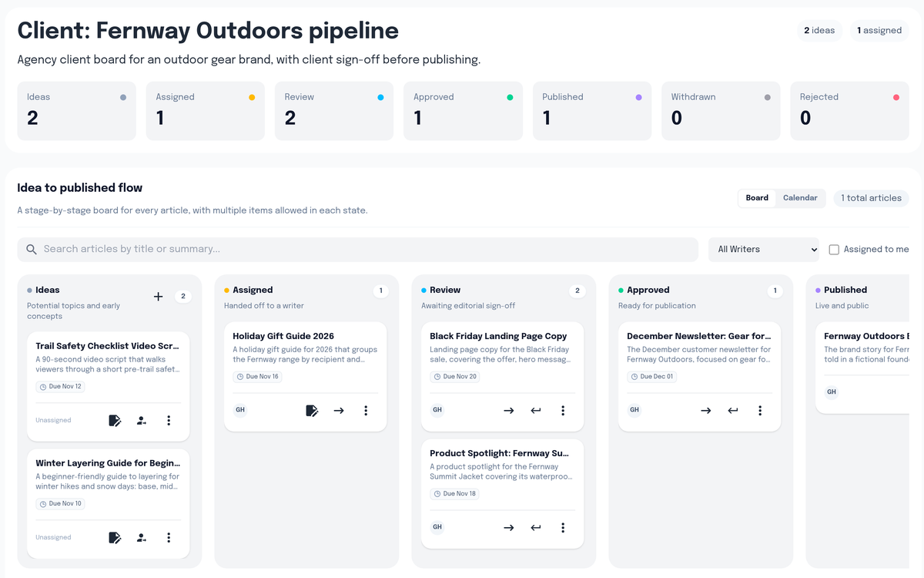Advance Black Friday Landing Page Copy forward
Screen dimensions: 924x578
pyautogui.click(x=509, y=411)
